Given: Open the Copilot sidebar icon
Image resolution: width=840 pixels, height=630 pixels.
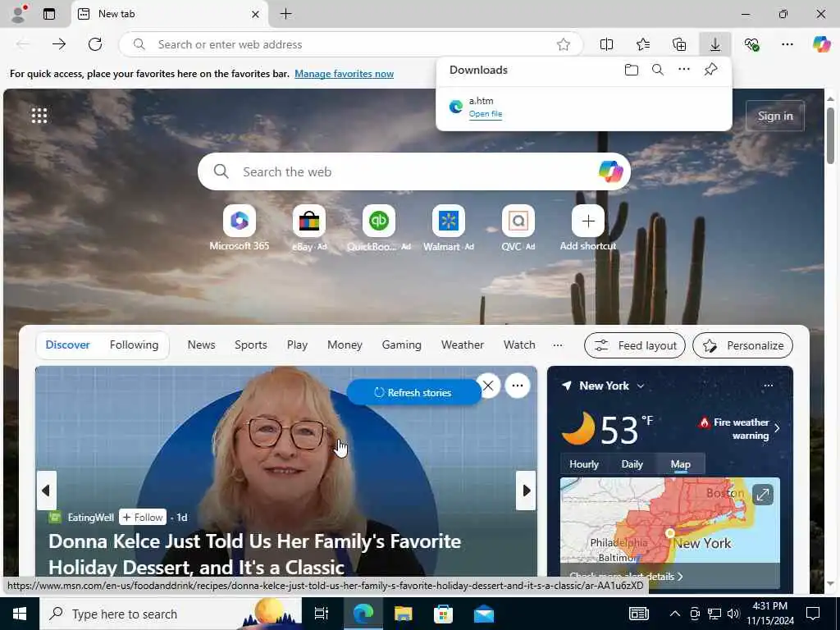Looking at the screenshot, I should coord(822,44).
